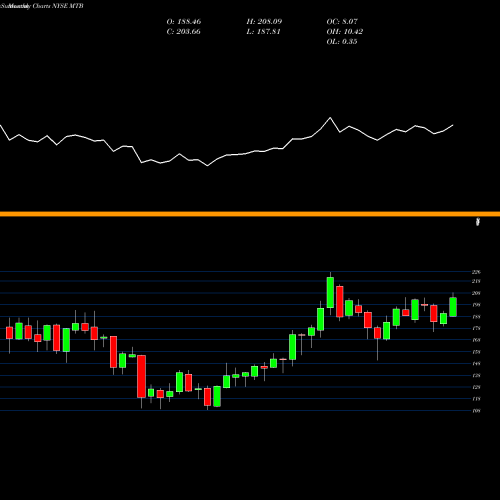Image resolution: width=500 pixels, height=500 pixels.
Task: Click the 'OL: 0.35' reading
Action: click(x=342, y=42)
